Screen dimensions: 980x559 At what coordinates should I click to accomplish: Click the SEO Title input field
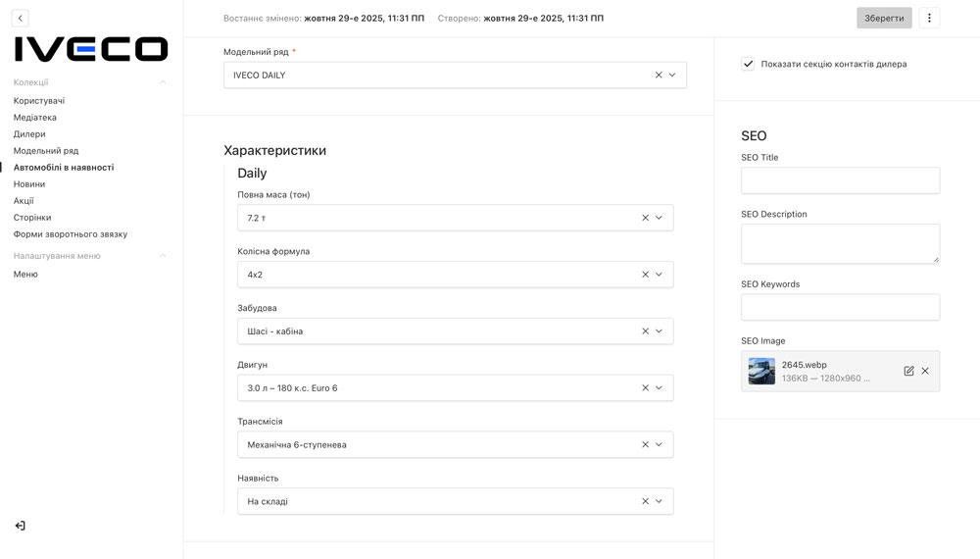[x=840, y=180]
